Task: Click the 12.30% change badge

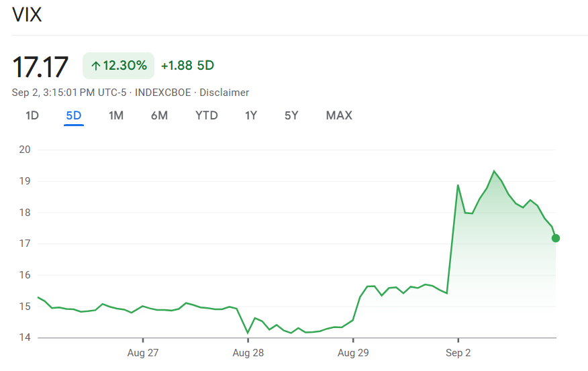Action: (x=119, y=66)
